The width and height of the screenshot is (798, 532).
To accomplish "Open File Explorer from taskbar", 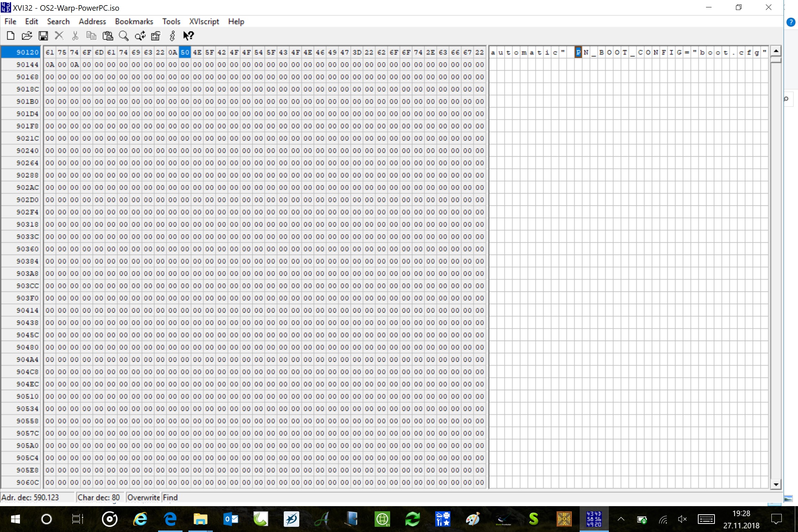I will [200, 519].
